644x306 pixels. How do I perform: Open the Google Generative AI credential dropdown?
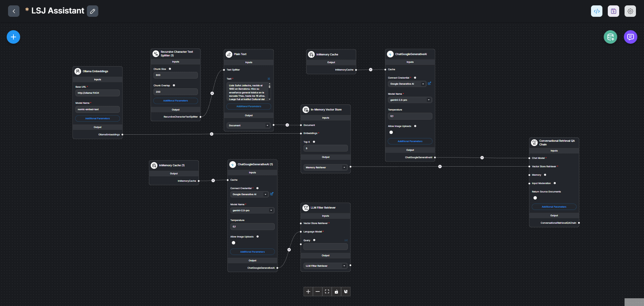407,84
